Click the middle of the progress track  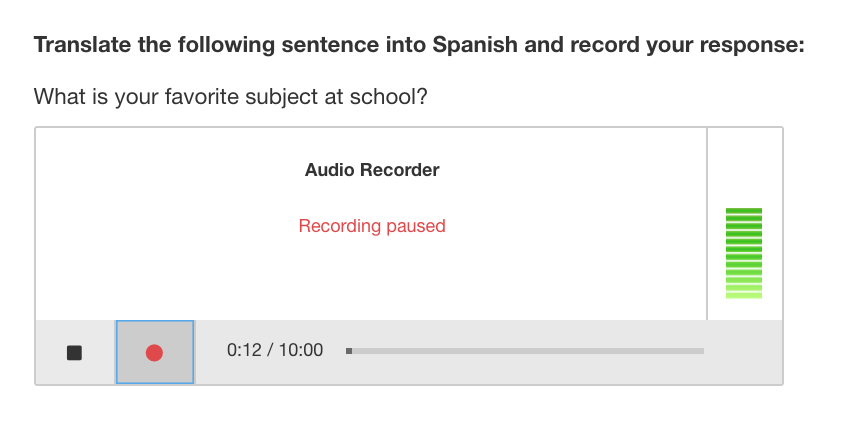[x=526, y=351]
